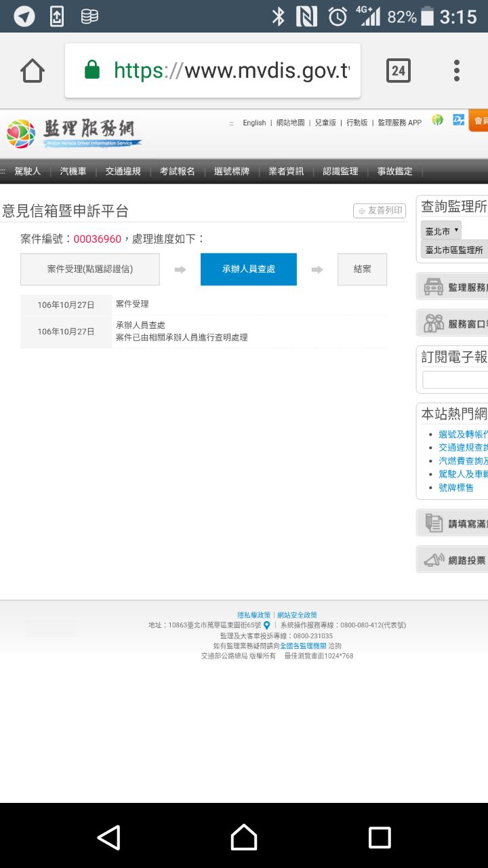Open the 隱私權政策 privacy policy link

253,615
